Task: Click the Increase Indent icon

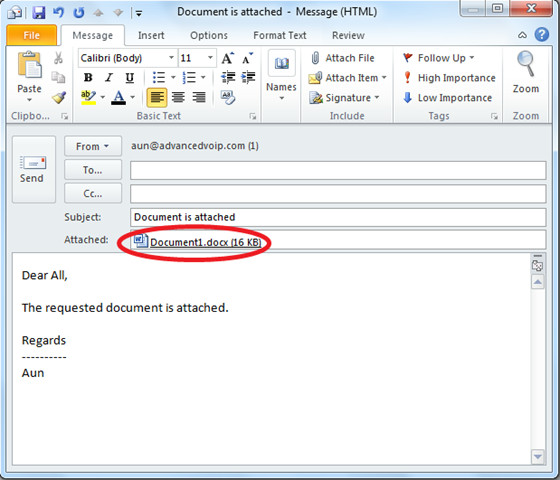Action: coord(248,77)
